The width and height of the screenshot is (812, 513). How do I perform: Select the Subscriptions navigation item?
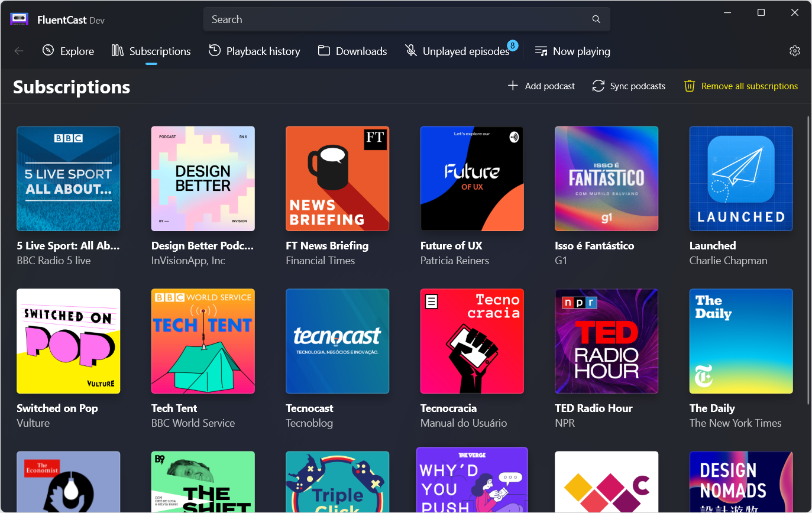151,51
